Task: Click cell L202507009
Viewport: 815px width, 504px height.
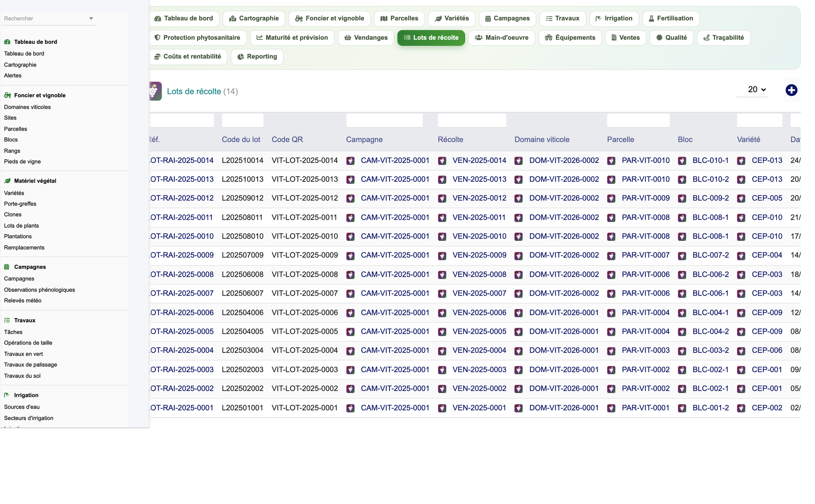Action: pos(242,255)
